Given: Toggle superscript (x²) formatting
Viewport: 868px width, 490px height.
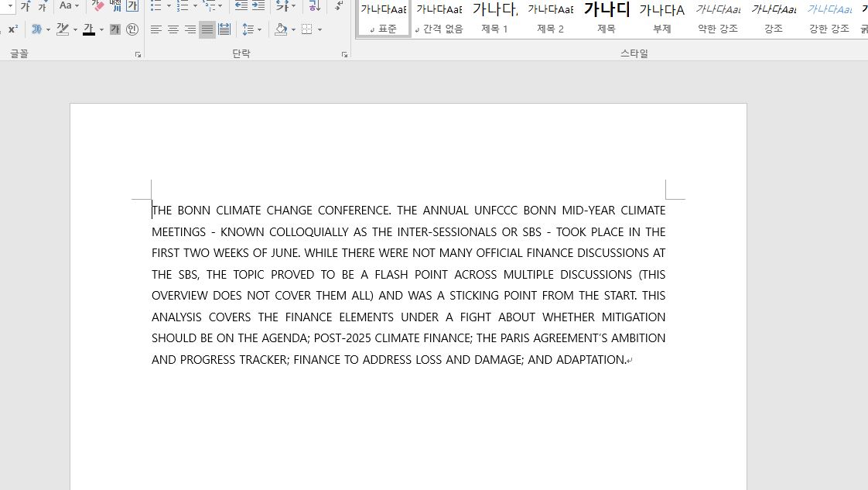Looking at the screenshot, I should coord(12,29).
